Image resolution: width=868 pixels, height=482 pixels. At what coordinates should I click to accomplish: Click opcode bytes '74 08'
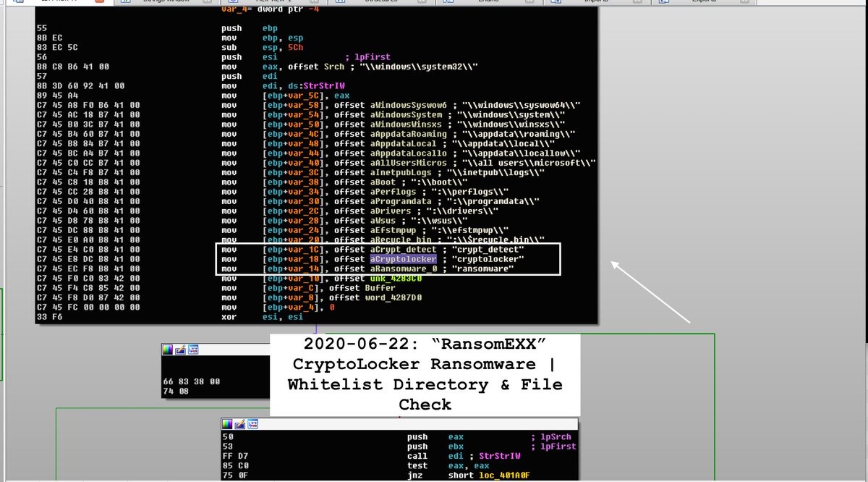click(x=175, y=391)
